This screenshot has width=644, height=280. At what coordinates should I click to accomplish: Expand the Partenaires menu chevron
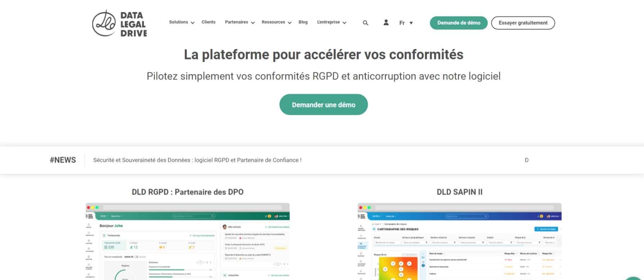point(253,23)
